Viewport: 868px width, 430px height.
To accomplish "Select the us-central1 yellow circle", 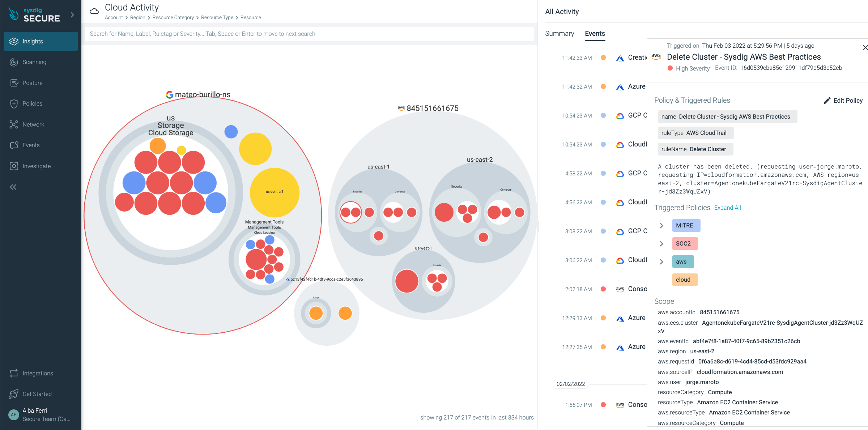I will (x=275, y=192).
